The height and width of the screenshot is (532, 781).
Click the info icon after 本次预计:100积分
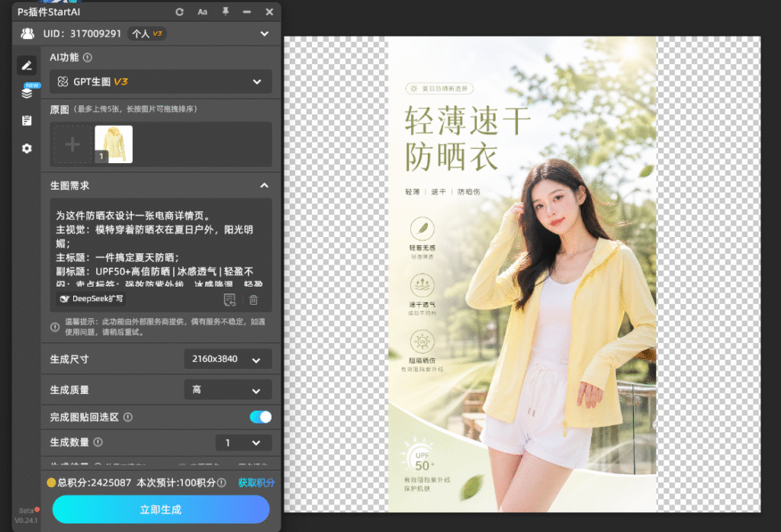pyautogui.click(x=222, y=482)
